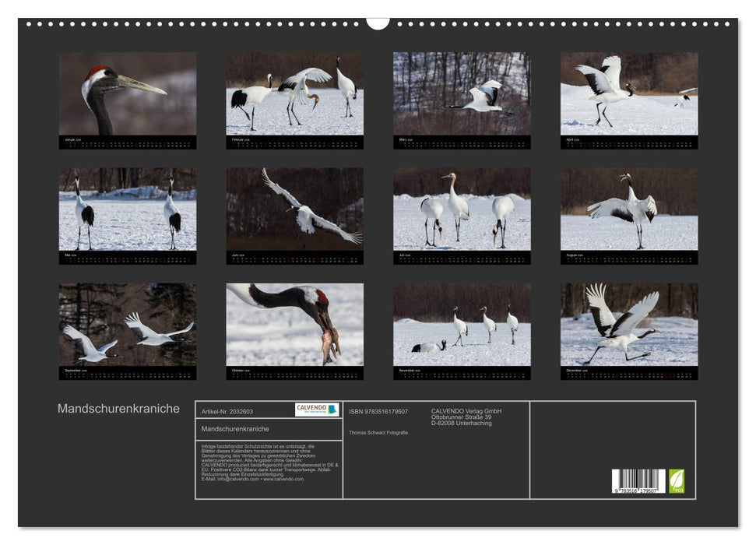Open the März flying crane photo
The image size is (756, 545).
pos(462,93)
